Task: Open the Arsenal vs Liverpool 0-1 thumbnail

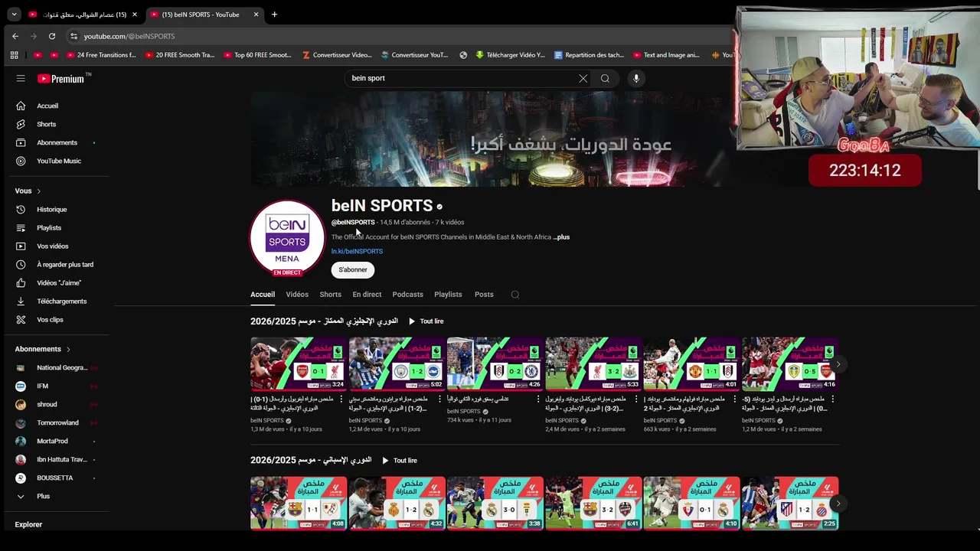Action: pos(299,364)
